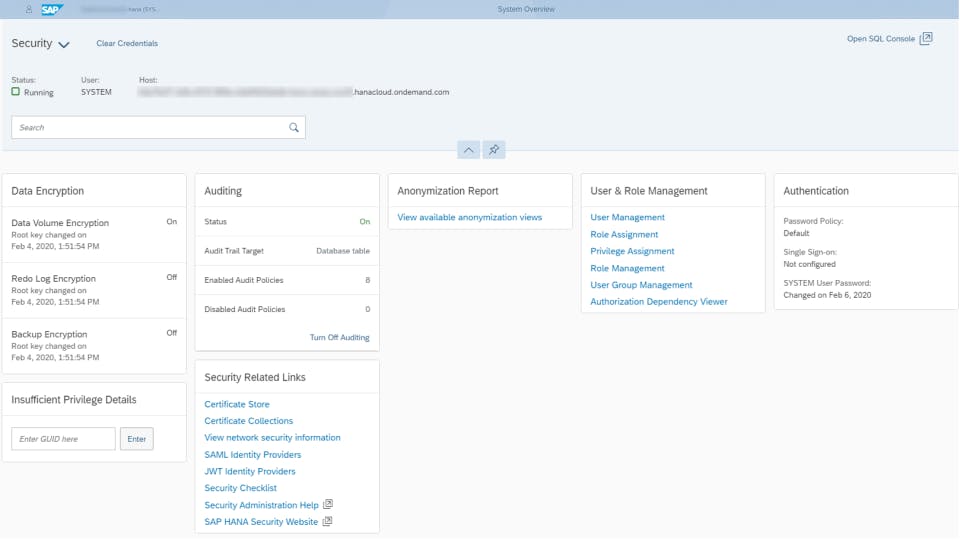Viewport: 960px width, 541px height.
Task: Pin the header with the pin icon
Action: [x=494, y=149]
